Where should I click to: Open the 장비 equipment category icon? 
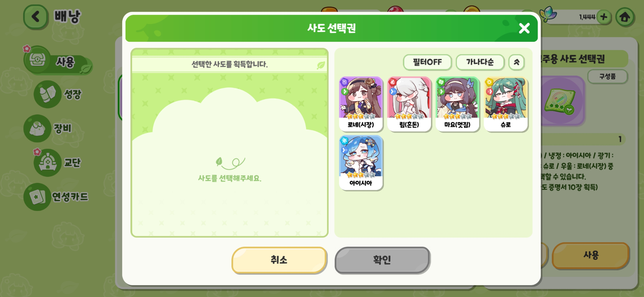(x=38, y=128)
